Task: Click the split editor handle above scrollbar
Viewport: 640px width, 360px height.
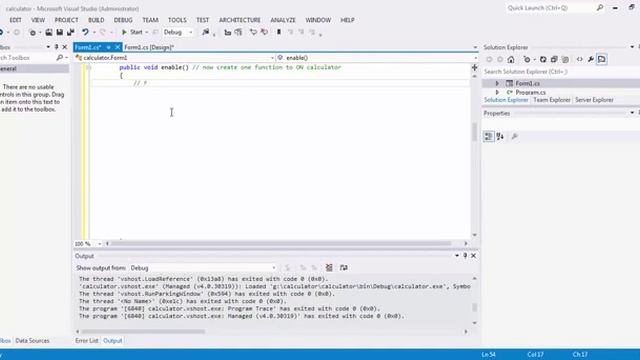Action: (x=474, y=67)
